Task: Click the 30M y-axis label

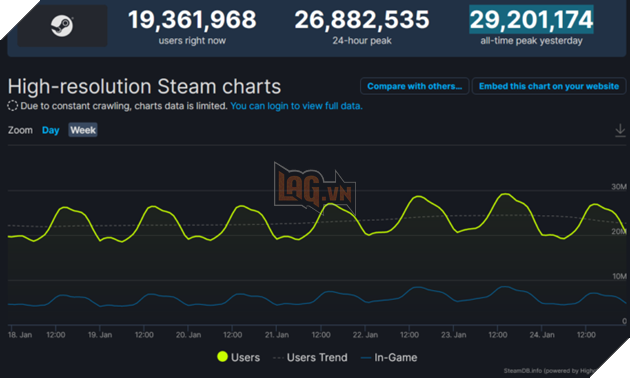Action: (x=619, y=186)
